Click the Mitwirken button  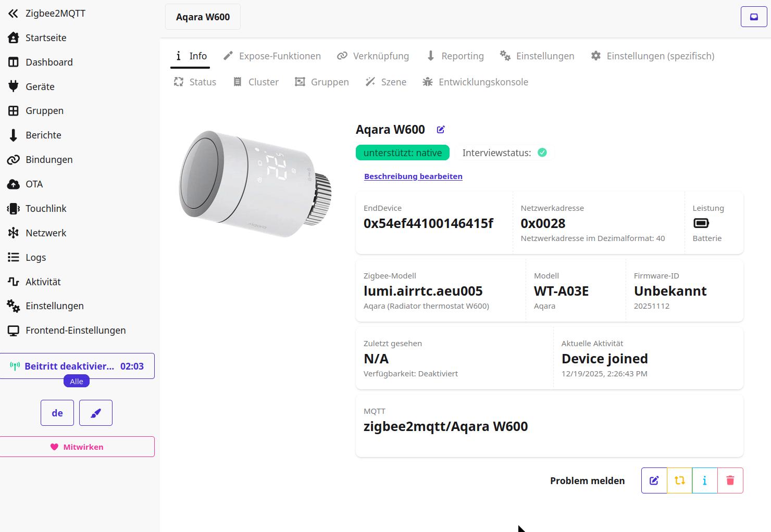(77, 447)
